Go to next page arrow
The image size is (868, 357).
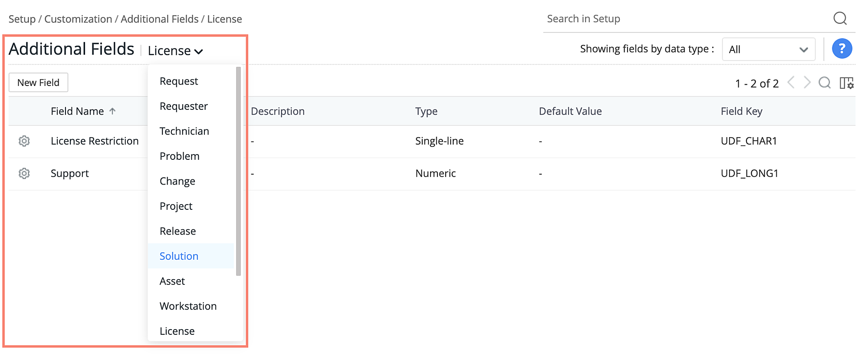click(807, 83)
